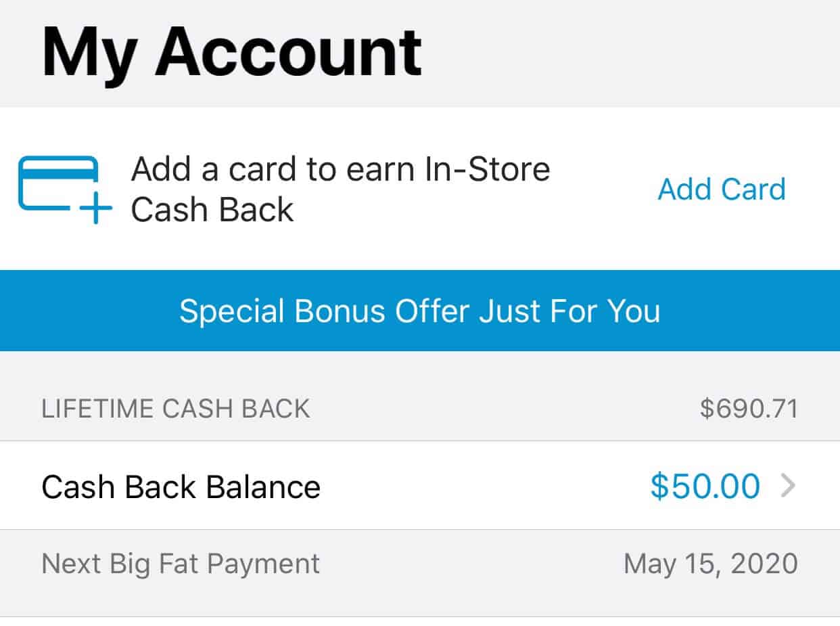
Task: Tap the 'Add a card to earn In-Store' text
Action: tap(340, 169)
